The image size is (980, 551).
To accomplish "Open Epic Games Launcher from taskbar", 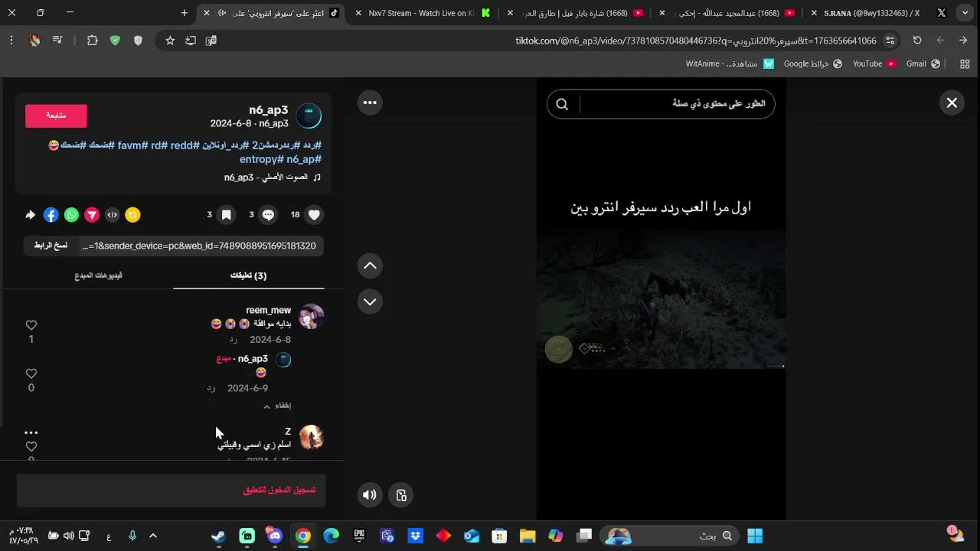I will point(359,536).
